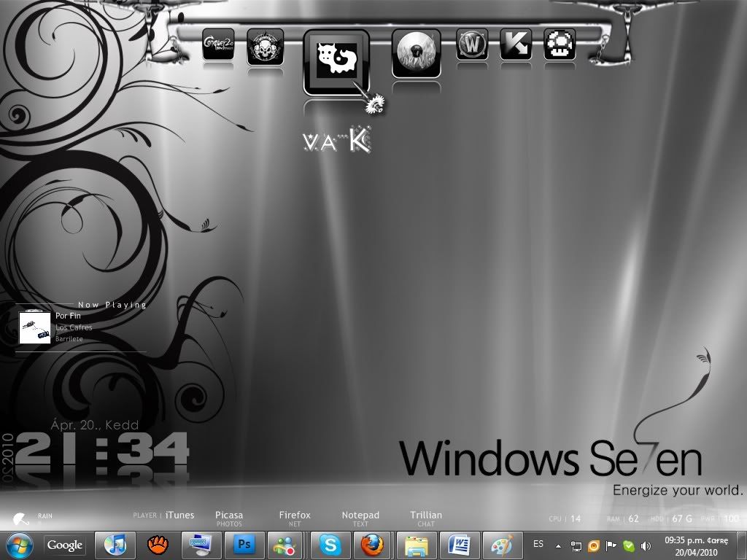747x560 pixels.
Task: Launch World of Warcraft from the dock
Action: [472, 44]
